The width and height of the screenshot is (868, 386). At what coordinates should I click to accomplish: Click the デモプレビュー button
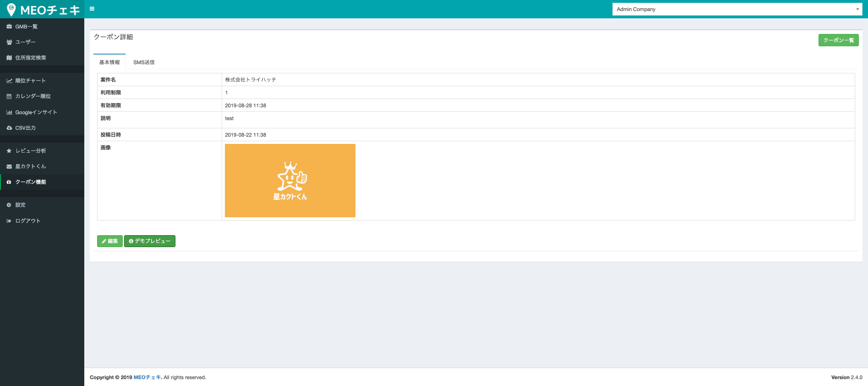click(150, 241)
